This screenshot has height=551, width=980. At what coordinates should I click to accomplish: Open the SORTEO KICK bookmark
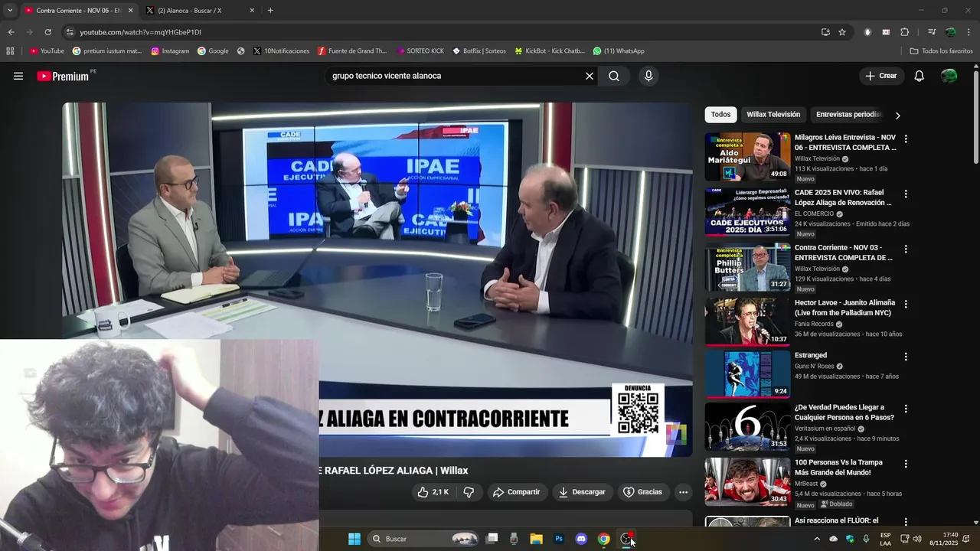420,51
